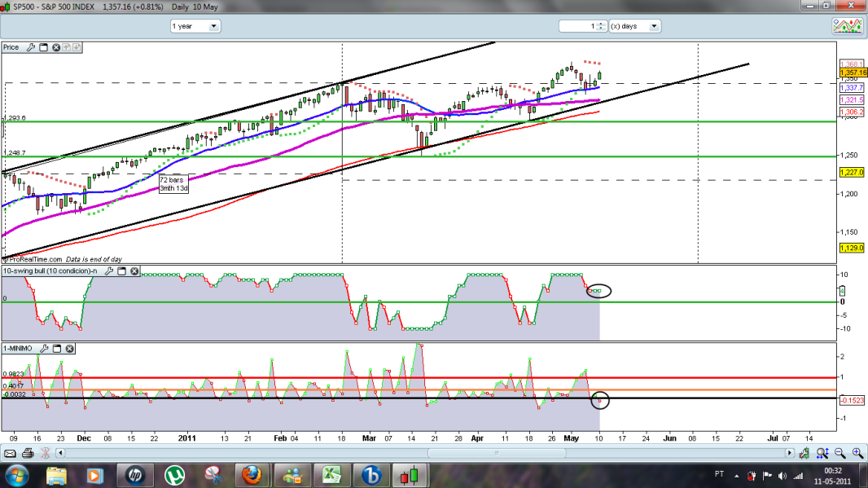Click the scrollbar left arrow button

point(60,453)
